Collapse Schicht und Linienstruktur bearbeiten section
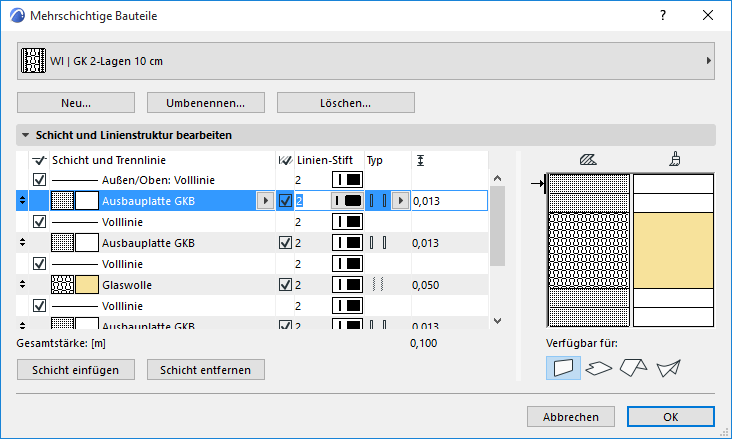 pos(24,135)
